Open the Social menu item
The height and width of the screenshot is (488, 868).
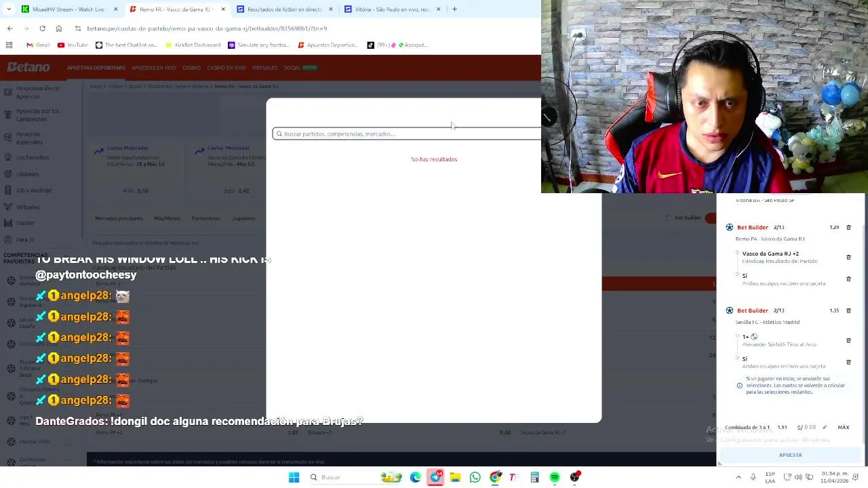click(x=300, y=68)
